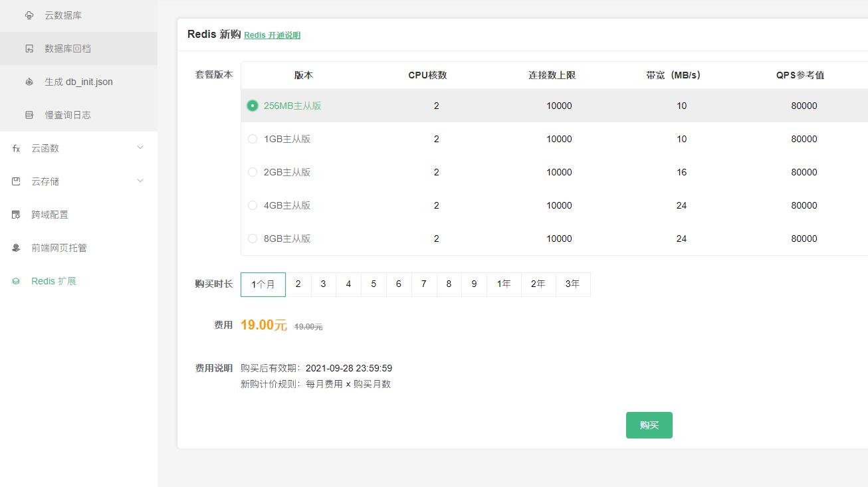Choose 8 months purchase duration
868x487 pixels.
(449, 284)
